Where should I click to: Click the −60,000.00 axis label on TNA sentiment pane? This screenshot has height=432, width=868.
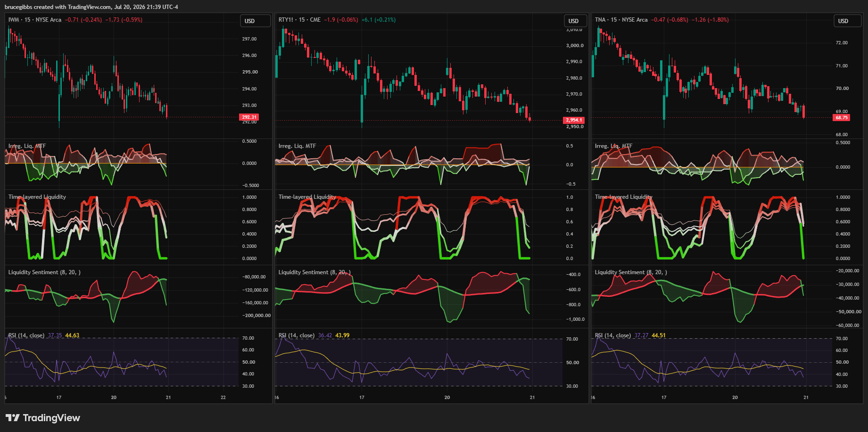tap(847, 326)
